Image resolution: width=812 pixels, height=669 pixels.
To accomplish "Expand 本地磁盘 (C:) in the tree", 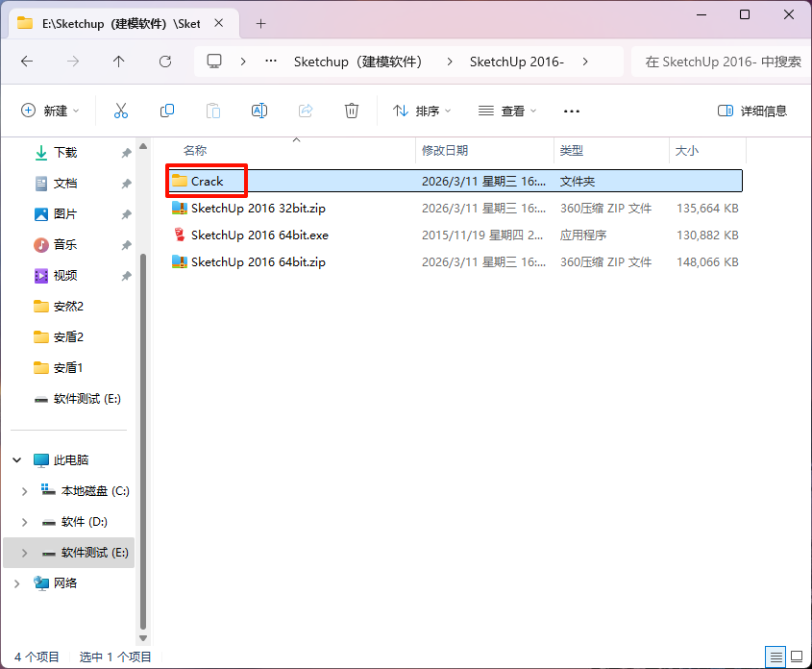I will coord(24,491).
